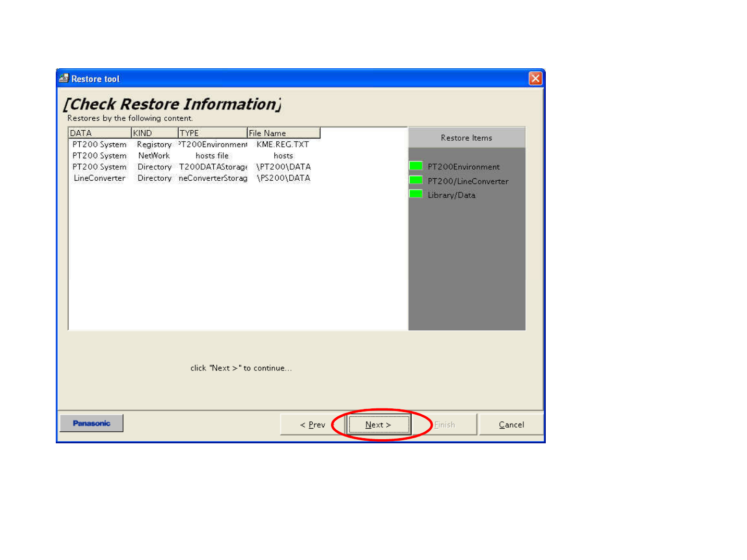The height and width of the screenshot is (560, 747).
Task: Click the DATA column header
Action: pos(100,133)
